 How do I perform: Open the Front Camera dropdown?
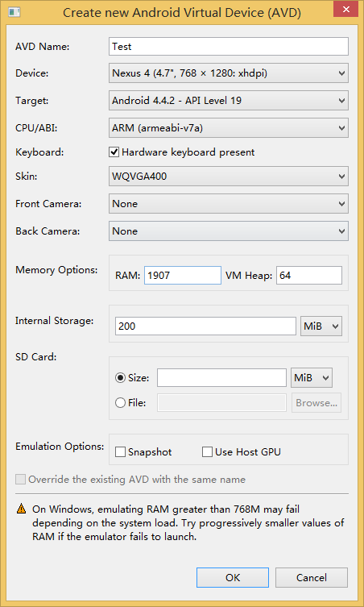(229, 204)
